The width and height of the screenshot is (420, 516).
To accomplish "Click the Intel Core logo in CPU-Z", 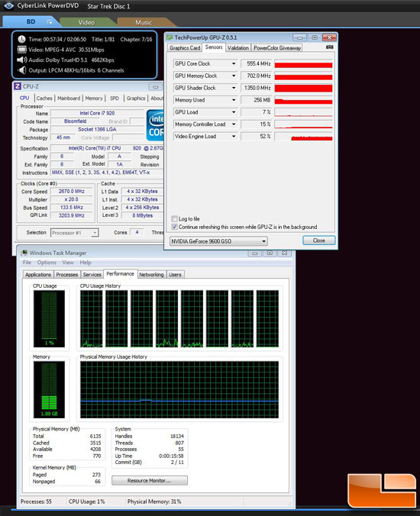I will (x=155, y=125).
